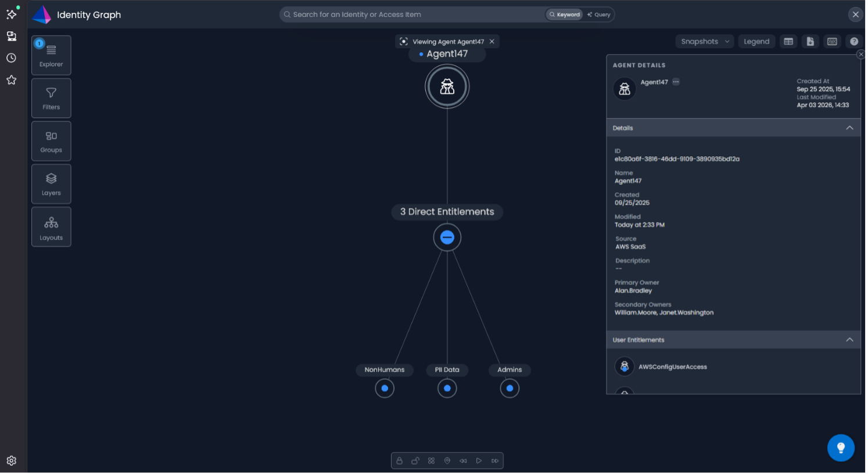
Task: Open the history clock icon
Action: click(x=11, y=58)
